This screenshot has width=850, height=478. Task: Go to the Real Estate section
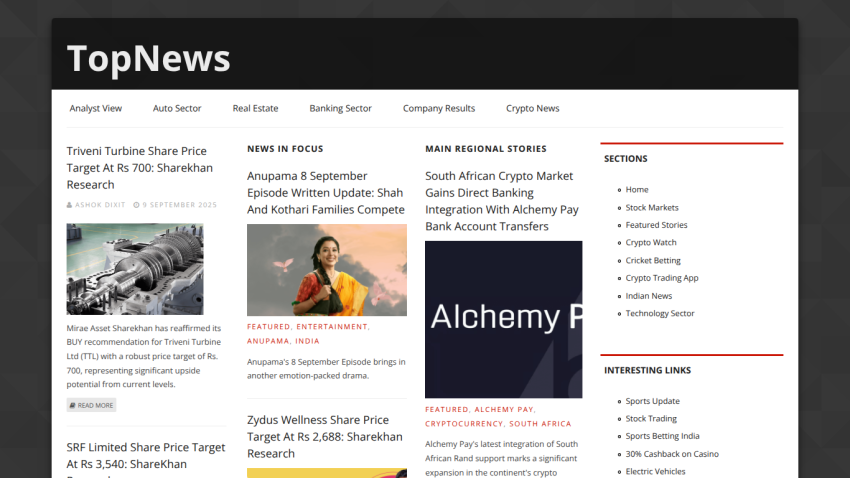pyautogui.click(x=255, y=108)
